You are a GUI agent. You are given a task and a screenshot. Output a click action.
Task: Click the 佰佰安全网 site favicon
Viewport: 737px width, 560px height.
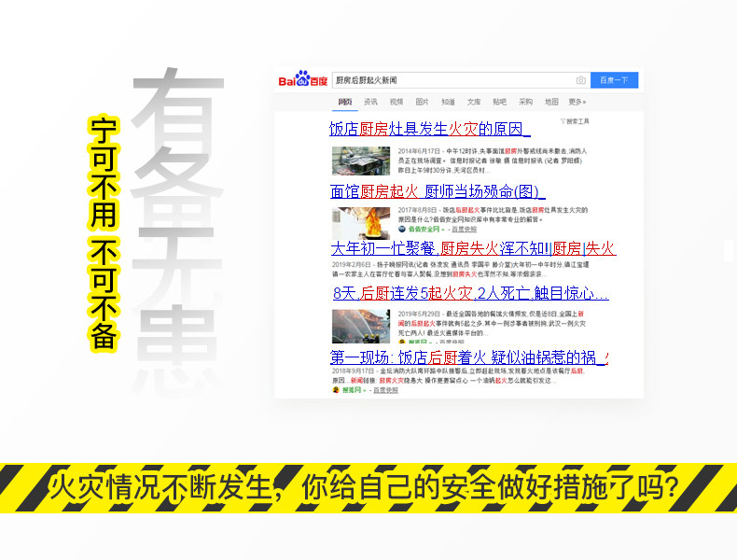pos(402,229)
